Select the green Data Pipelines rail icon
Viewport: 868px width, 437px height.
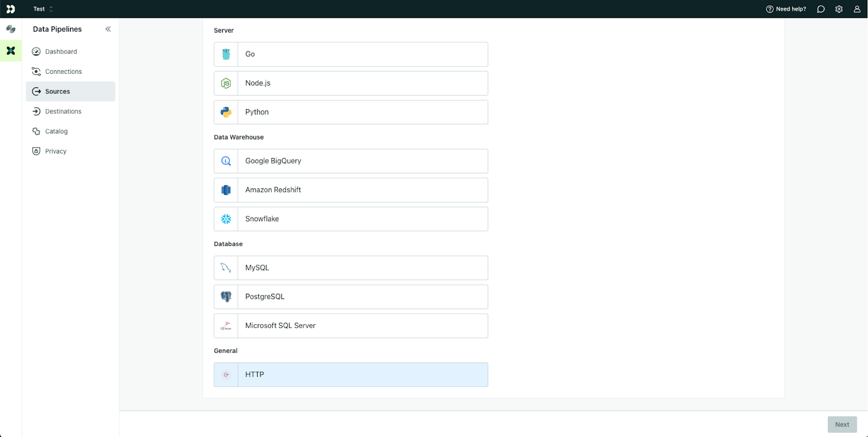11,50
